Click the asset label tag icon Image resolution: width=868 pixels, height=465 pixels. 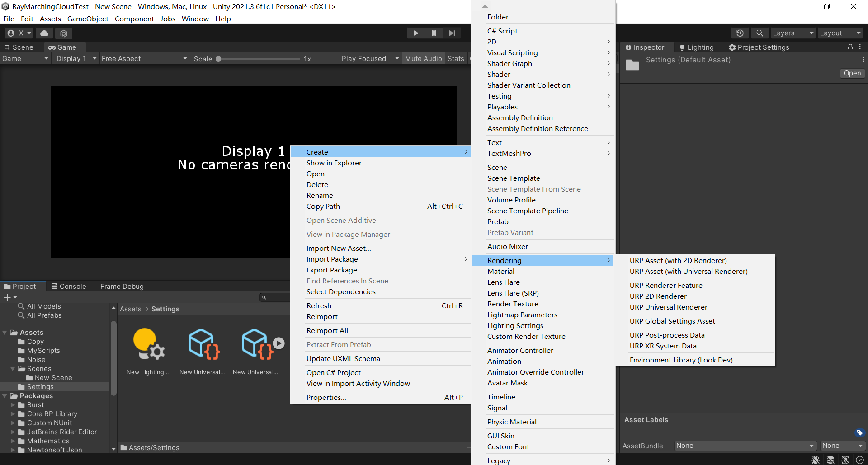point(859,432)
